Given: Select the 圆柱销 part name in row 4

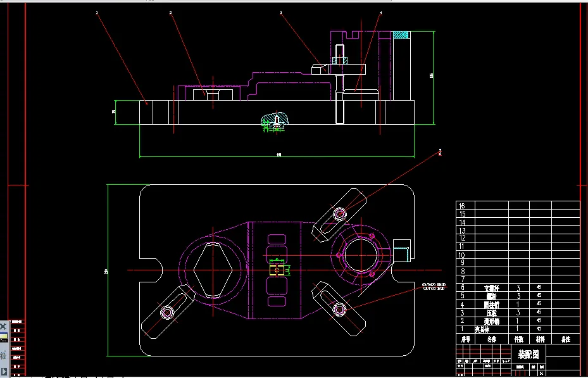Looking at the screenshot, I should click(x=491, y=305).
